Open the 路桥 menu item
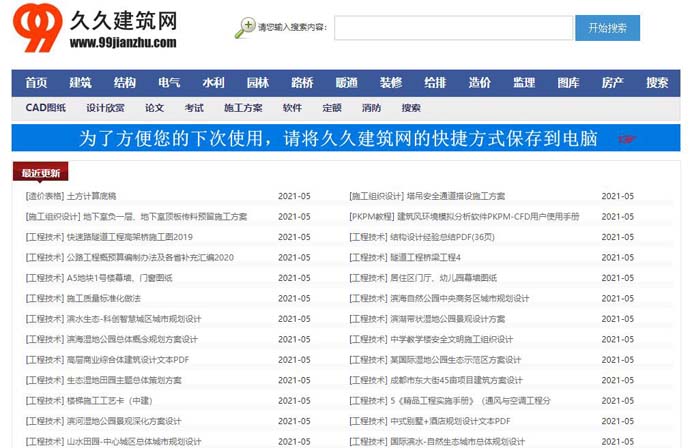Image resolution: width=690 pixels, height=448 pixels. click(302, 83)
